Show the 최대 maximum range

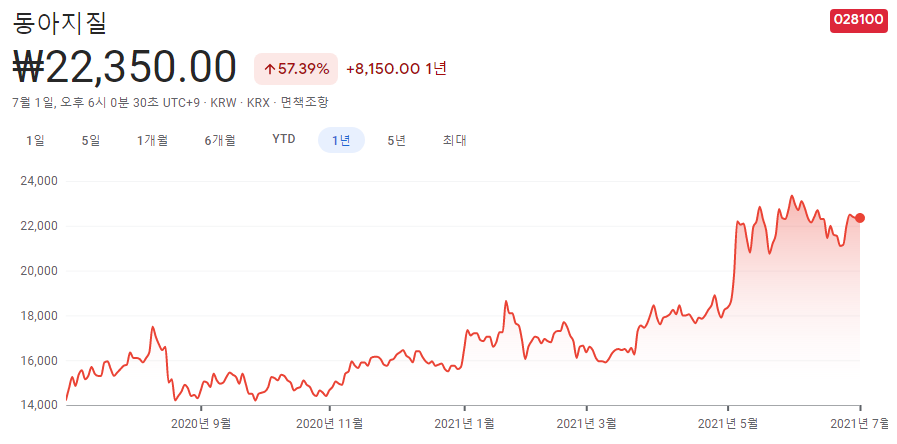coord(454,140)
